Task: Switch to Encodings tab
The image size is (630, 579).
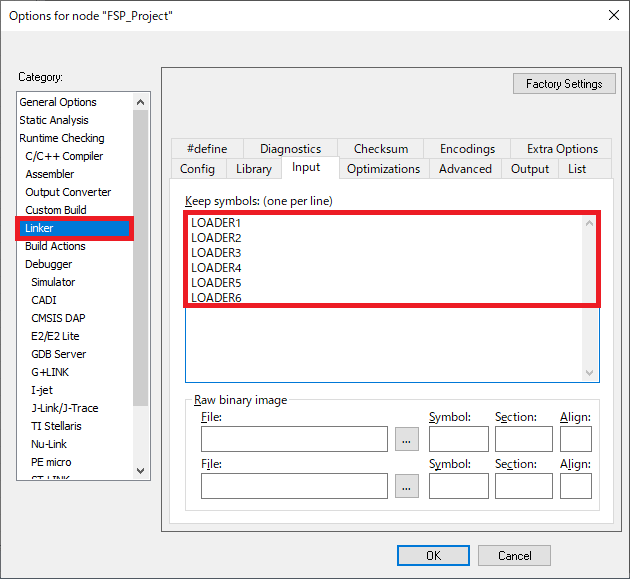Action: click(x=467, y=149)
